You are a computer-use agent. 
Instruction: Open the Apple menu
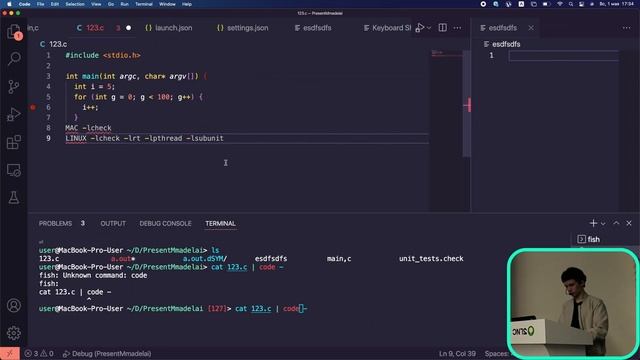[9, 4]
